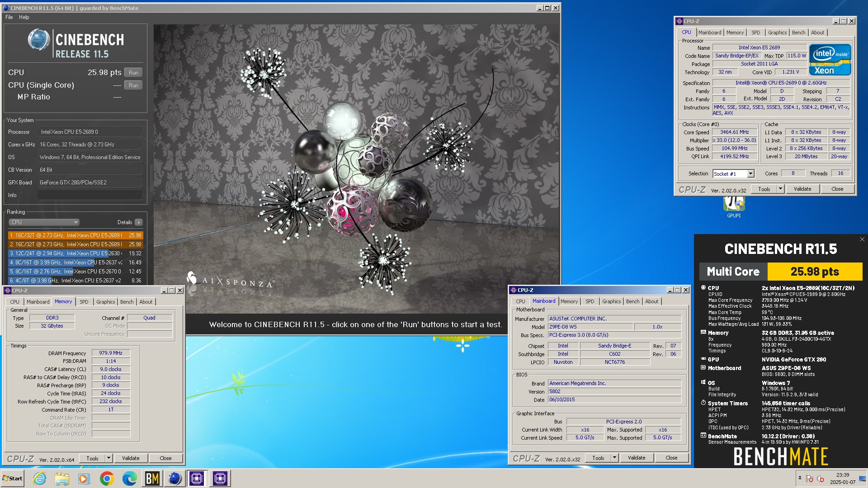Image resolution: width=868 pixels, height=488 pixels.
Task: Open Mainboard tab in top-right CPU-Z
Action: pos(709,33)
